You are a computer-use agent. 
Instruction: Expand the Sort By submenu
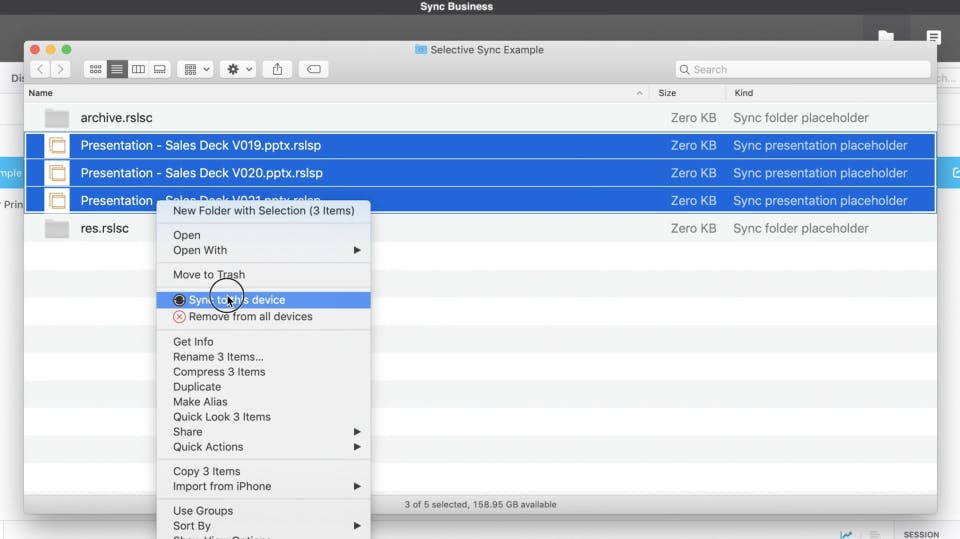(263, 526)
